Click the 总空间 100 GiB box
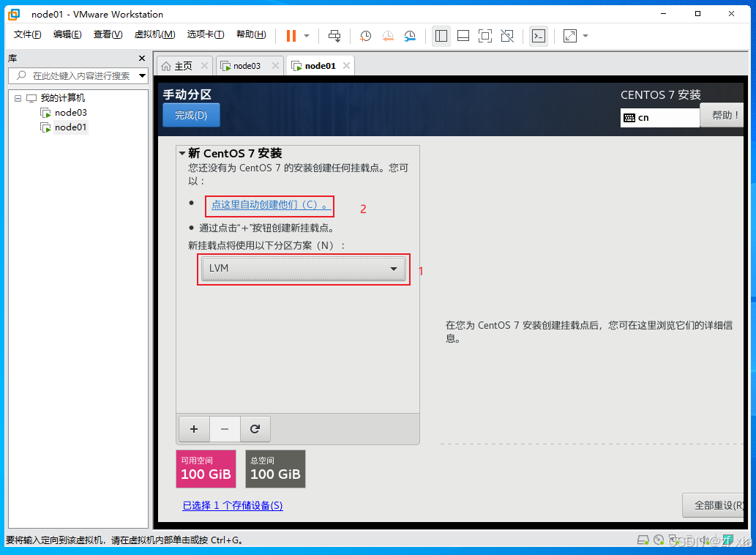Screen dimensions: 756x555 point(275,469)
